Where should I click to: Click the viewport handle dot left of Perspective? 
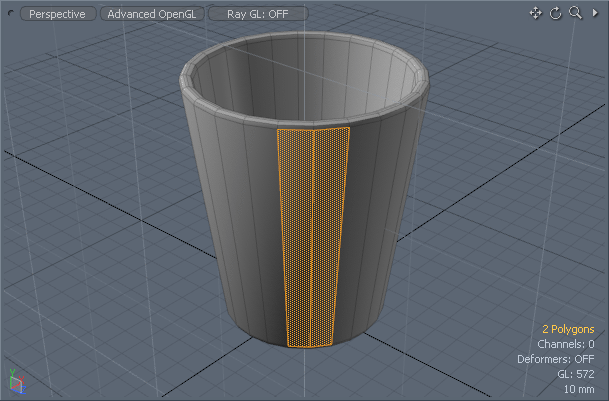click(x=12, y=14)
